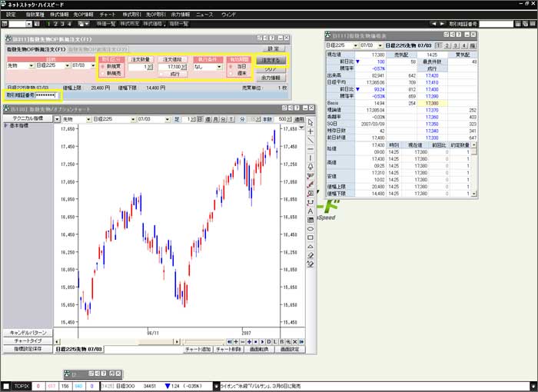Click 注文する order submit button
The image size is (538, 392).
[271, 61]
